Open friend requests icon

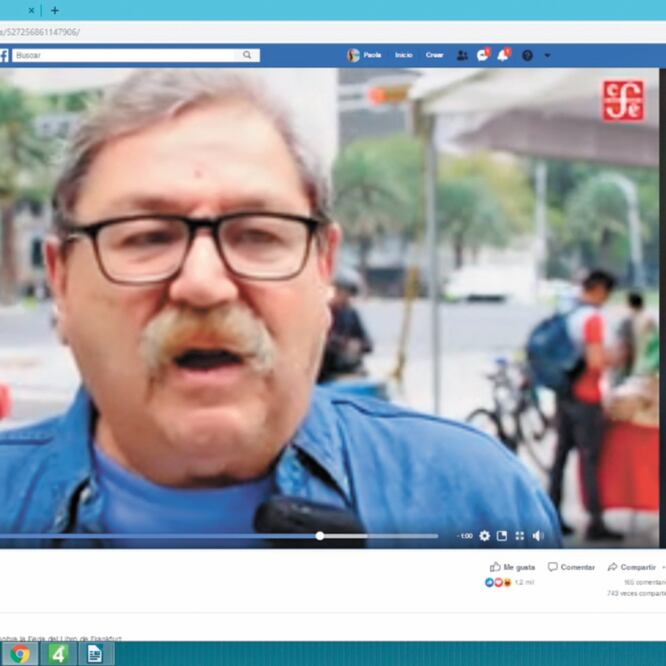tap(462, 55)
